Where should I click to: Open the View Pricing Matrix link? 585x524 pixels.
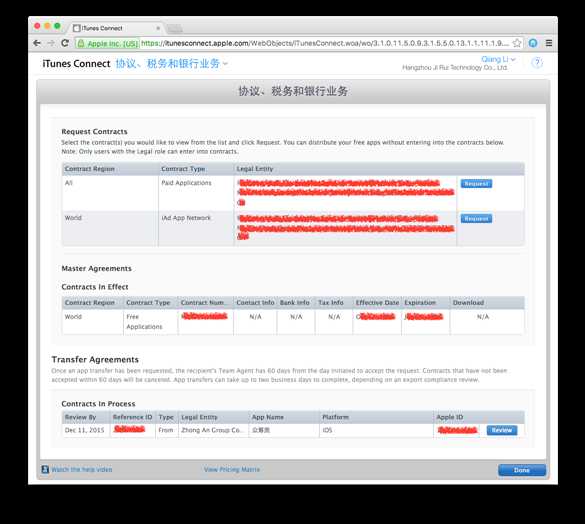[232, 470]
